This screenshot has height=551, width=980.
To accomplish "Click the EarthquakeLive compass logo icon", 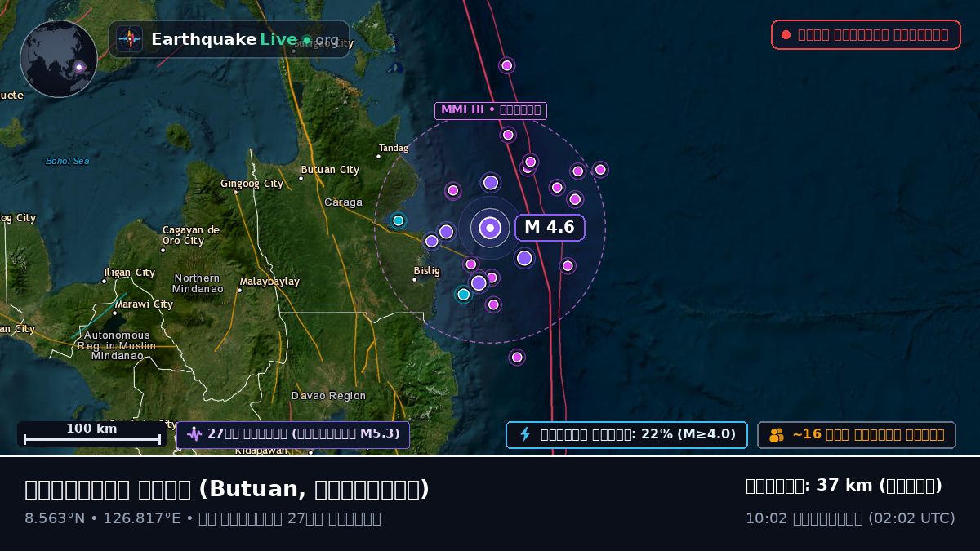I will coord(130,39).
